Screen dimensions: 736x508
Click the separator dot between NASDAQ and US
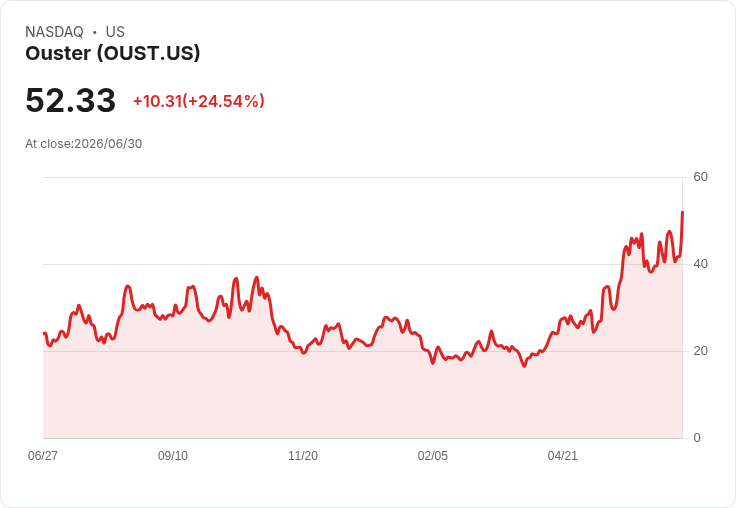coord(94,32)
